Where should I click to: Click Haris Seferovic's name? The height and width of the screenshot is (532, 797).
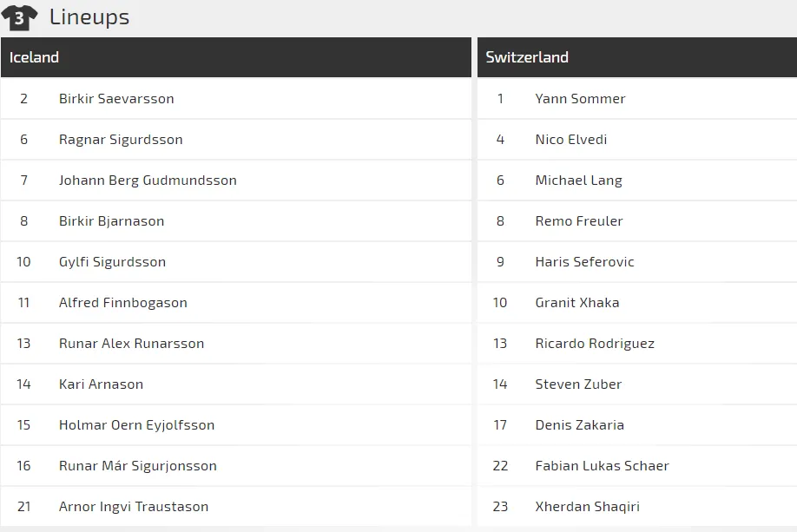point(584,262)
